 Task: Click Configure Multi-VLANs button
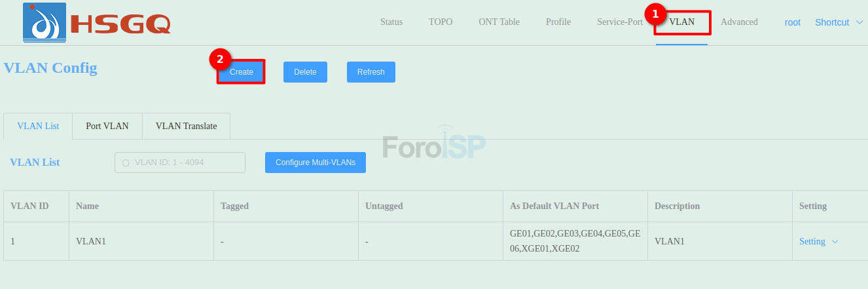(x=316, y=163)
